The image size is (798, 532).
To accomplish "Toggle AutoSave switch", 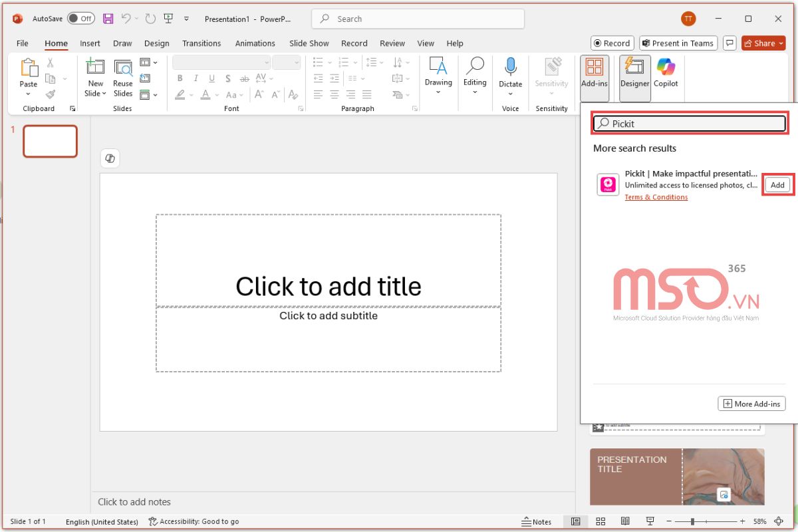I will 81,19.
